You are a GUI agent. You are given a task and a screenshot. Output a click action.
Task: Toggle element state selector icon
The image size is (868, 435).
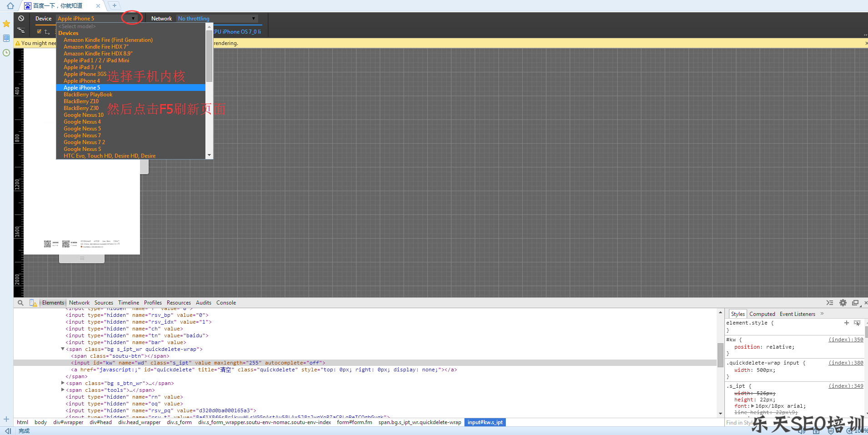(857, 323)
